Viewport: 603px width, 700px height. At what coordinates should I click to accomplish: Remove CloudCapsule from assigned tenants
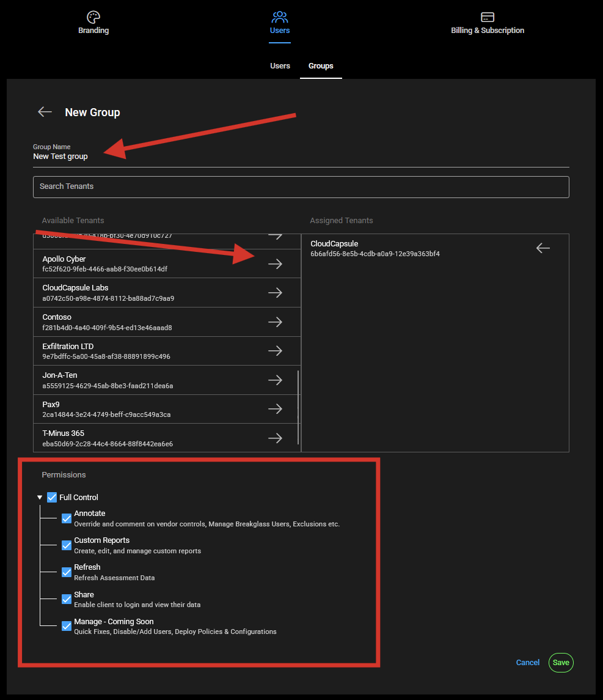pos(543,248)
